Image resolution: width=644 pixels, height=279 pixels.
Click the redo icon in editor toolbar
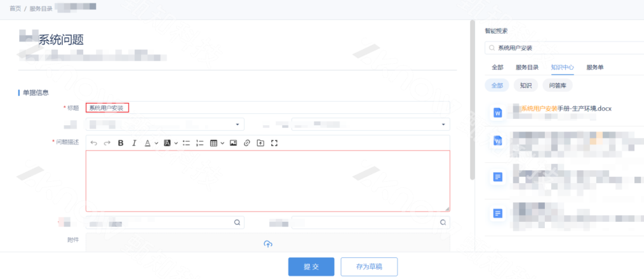click(x=107, y=143)
